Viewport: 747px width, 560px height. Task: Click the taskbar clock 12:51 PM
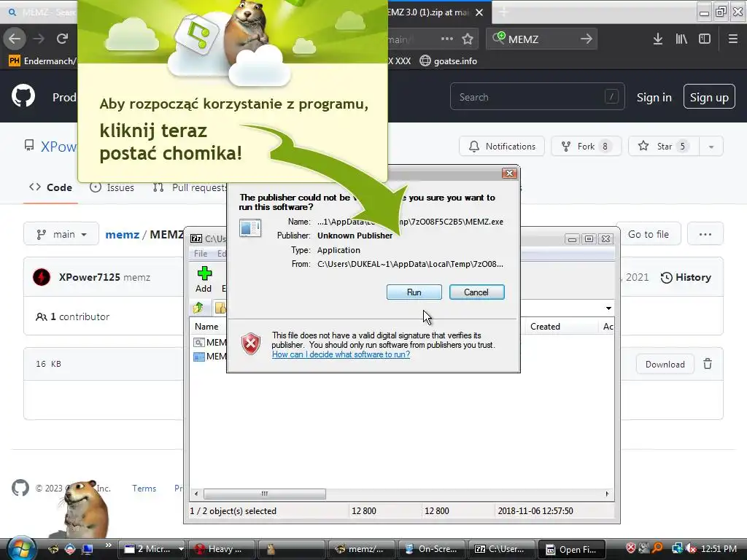pos(719,548)
